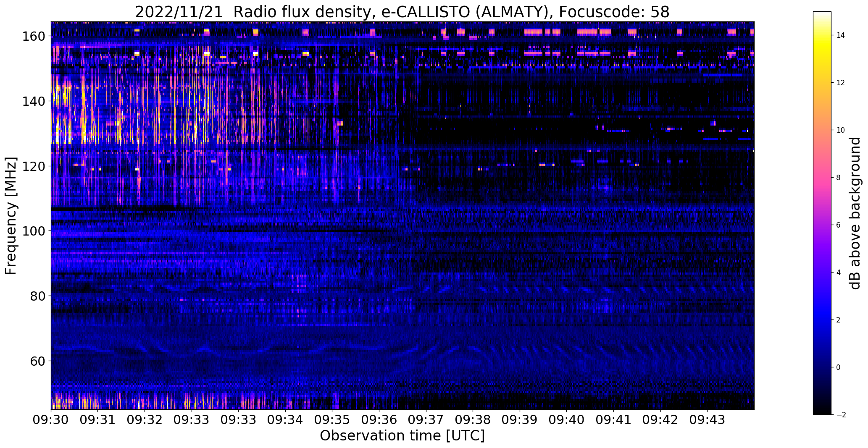This screenshot has width=868, height=448.
Task: Click the 09:34 time tick label
Action: [x=285, y=419]
